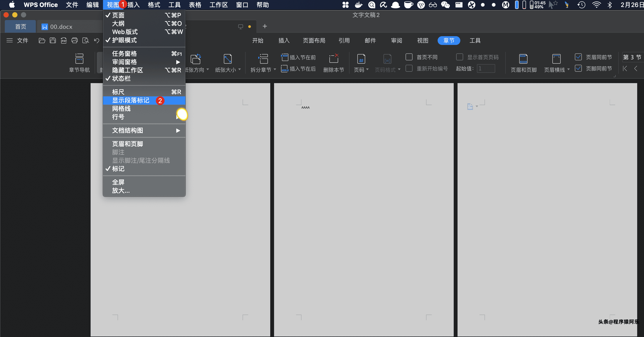
Task: Click the 删除本节 delete section icon
Action: pyautogui.click(x=334, y=59)
